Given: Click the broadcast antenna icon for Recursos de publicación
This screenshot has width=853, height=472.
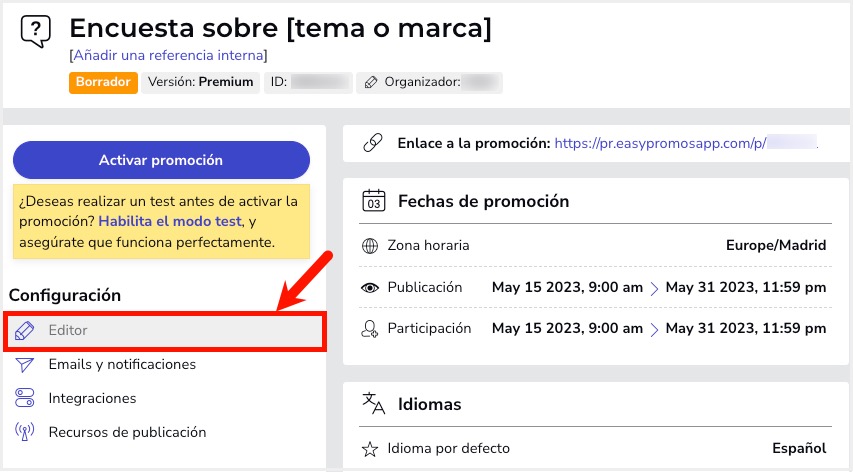Looking at the screenshot, I should (24, 432).
